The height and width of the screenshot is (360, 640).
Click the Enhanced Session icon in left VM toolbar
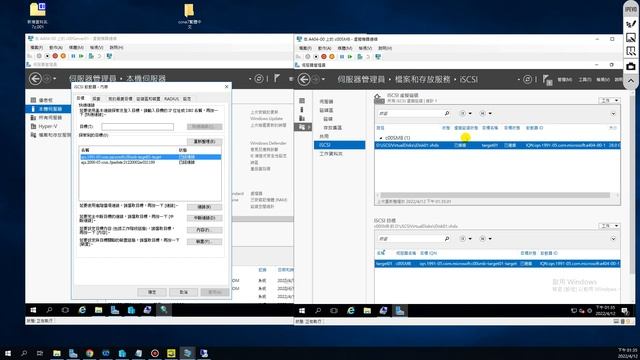(x=109, y=56)
